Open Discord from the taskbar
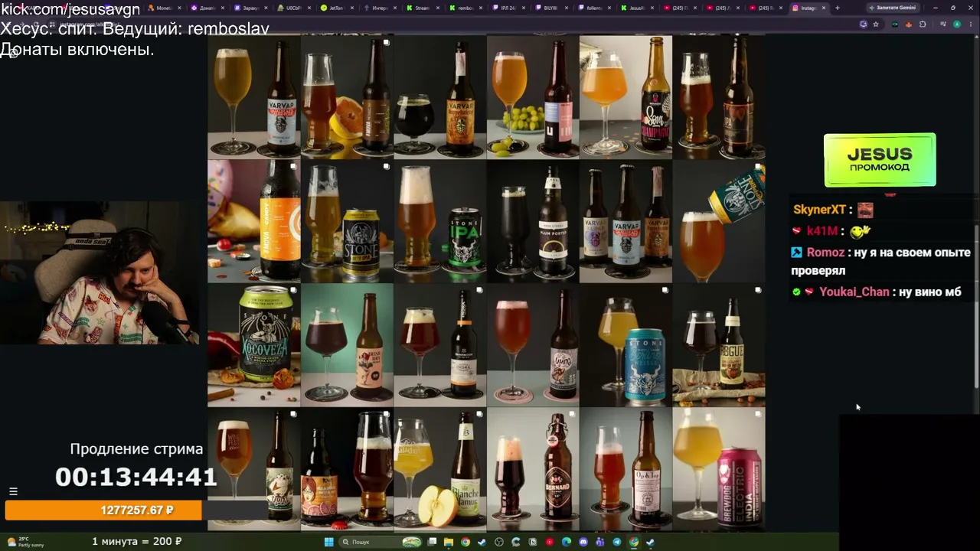This screenshot has width=980, height=551. pos(583,542)
